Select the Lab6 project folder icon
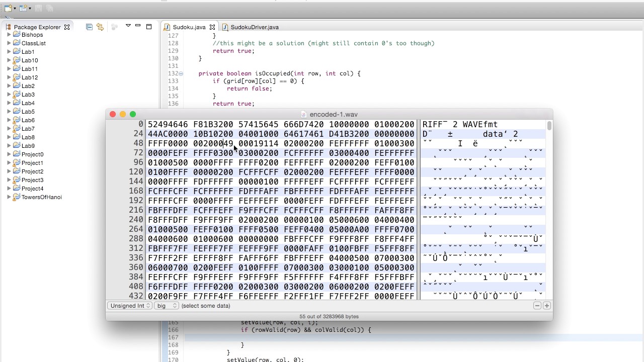This screenshot has height=362, width=644. [17, 120]
